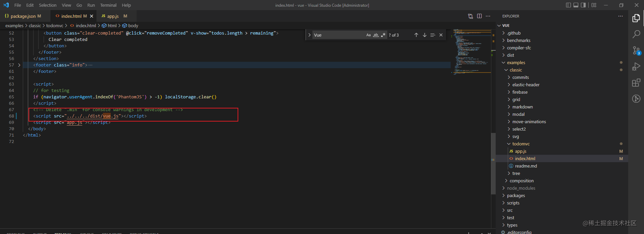Click the VS Code logo in the title bar

(x=6, y=5)
